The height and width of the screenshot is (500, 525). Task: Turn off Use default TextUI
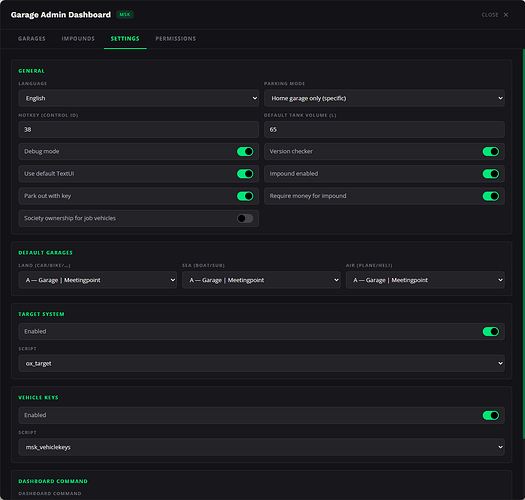(245, 173)
